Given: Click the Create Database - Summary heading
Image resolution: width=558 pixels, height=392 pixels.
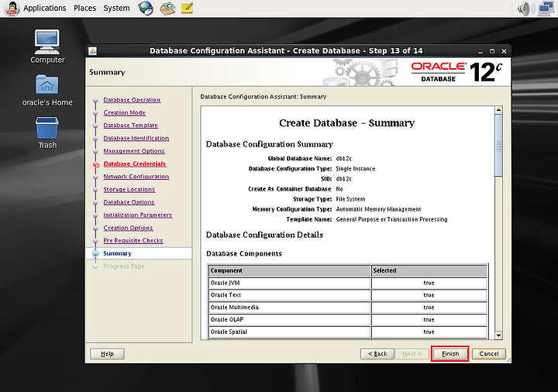Looking at the screenshot, I should [347, 123].
